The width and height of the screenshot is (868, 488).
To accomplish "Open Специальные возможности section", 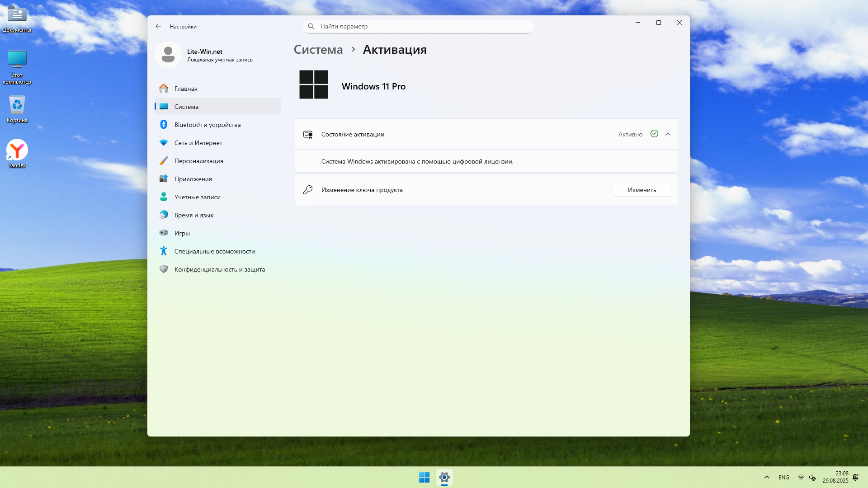I will click(214, 251).
